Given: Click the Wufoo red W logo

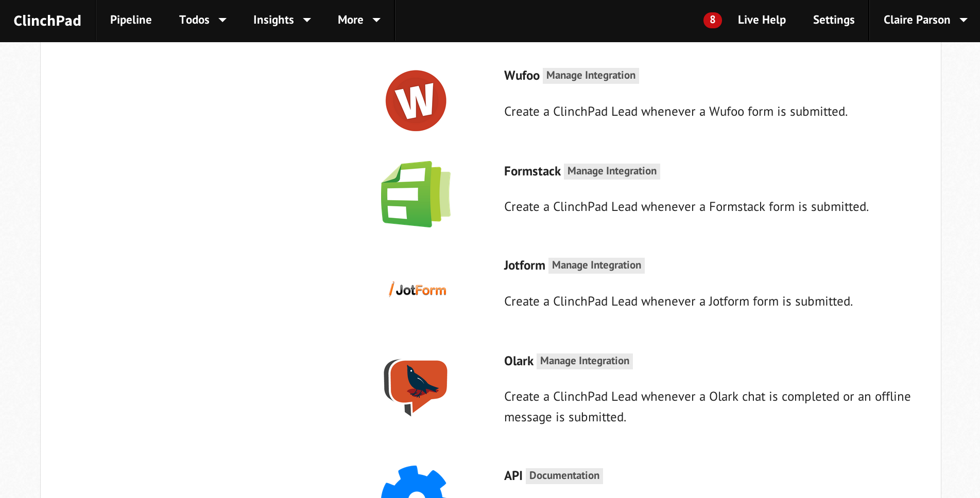Looking at the screenshot, I should 416,101.
